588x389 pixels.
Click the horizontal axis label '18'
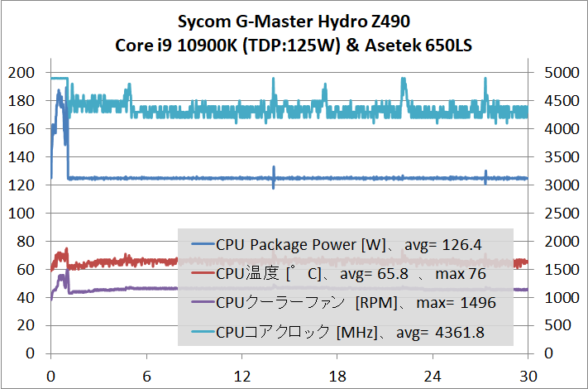(337, 377)
